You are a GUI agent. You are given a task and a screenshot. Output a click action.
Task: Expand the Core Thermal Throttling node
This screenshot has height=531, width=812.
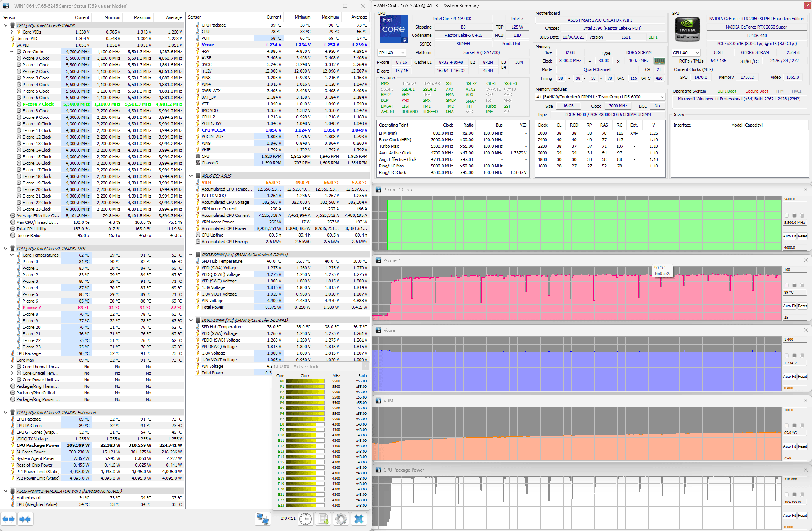12,367
